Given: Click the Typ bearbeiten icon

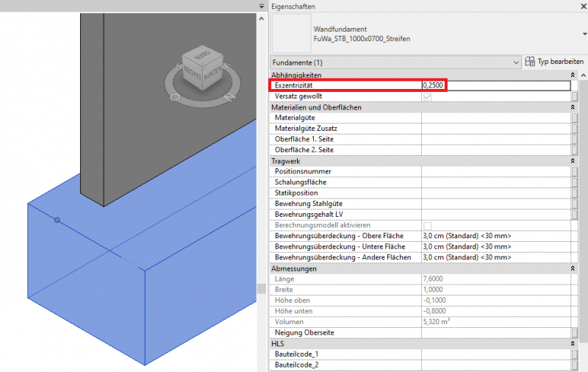Looking at the screenshot, I should 531,62.
